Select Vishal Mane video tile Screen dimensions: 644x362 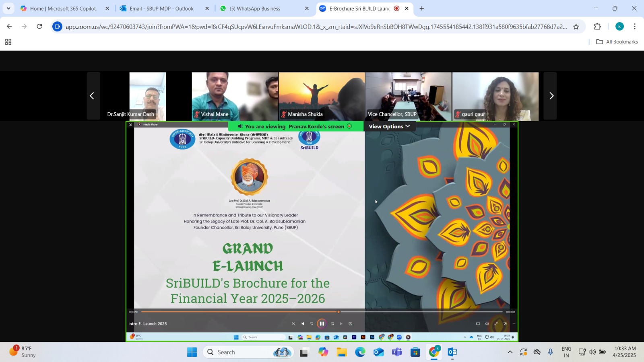(x=235, y=97)
